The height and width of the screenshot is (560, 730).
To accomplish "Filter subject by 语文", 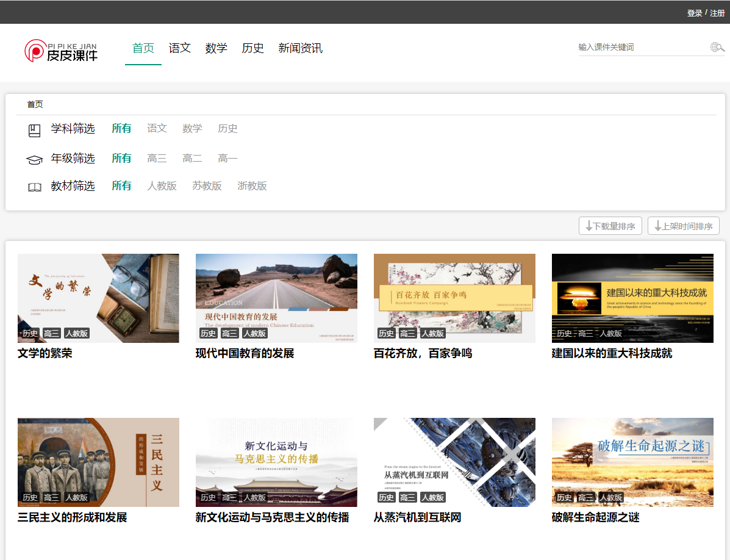I will click(x=157, y=129).
